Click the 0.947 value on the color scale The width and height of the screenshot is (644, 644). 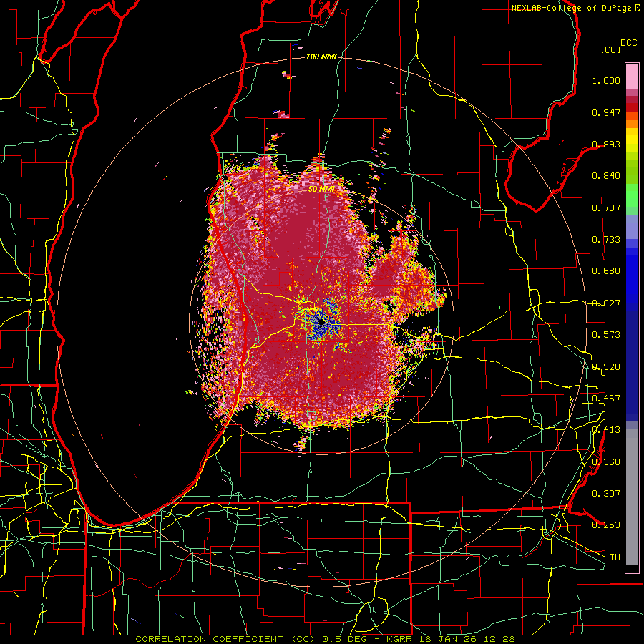606,112
